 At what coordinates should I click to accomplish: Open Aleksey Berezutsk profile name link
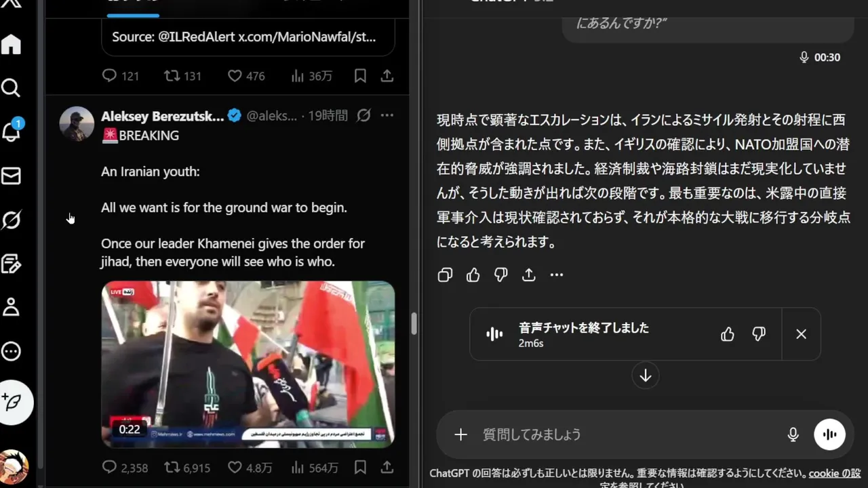tap(163, 116)
